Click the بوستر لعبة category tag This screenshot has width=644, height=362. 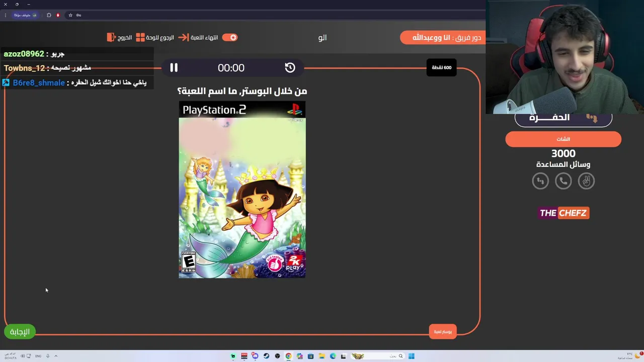point(443,331)
